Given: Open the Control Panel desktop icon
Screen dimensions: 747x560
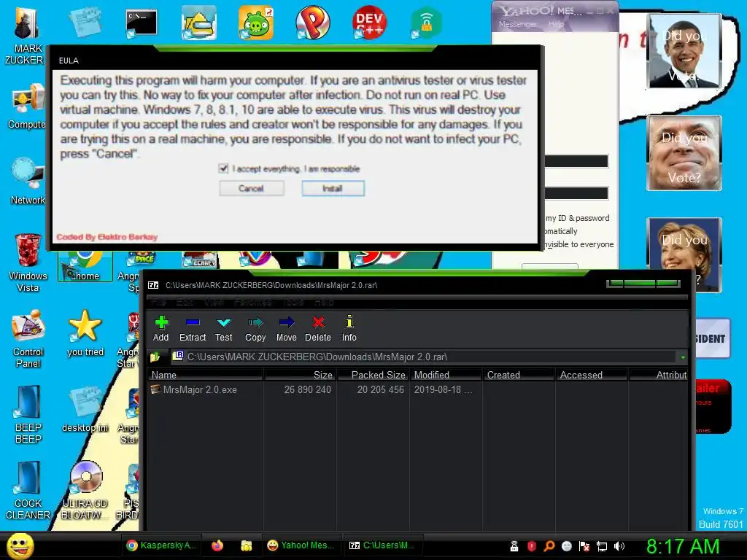Looking at the screenshot, I should pyautogui.click(x=28, y=338).
